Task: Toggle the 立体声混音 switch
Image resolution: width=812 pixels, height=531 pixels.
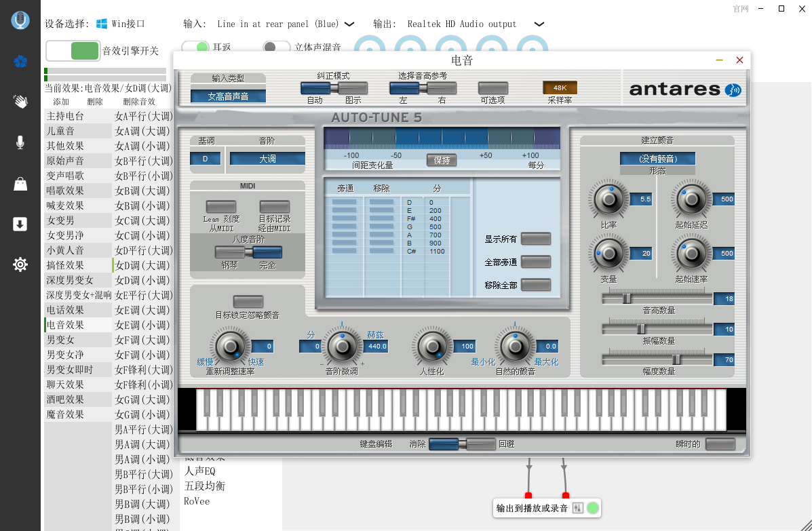Action: 276,47
